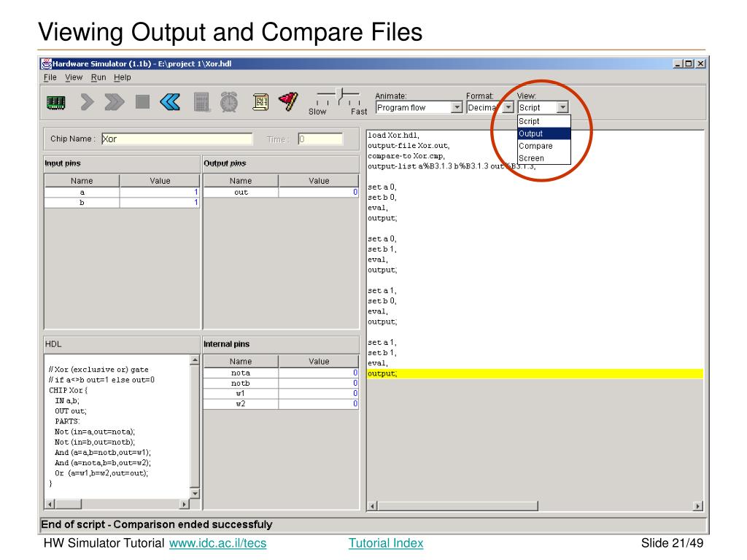This screenshot has width=747, height=560.
Task: Reset the script with blue rewind icon
Action: [170, 102]
